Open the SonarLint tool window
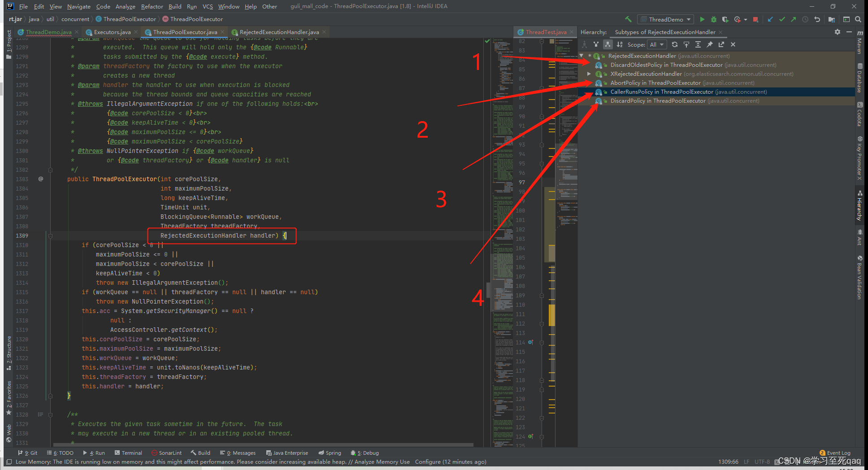The image size is (868, 470). tap(166, 453)
